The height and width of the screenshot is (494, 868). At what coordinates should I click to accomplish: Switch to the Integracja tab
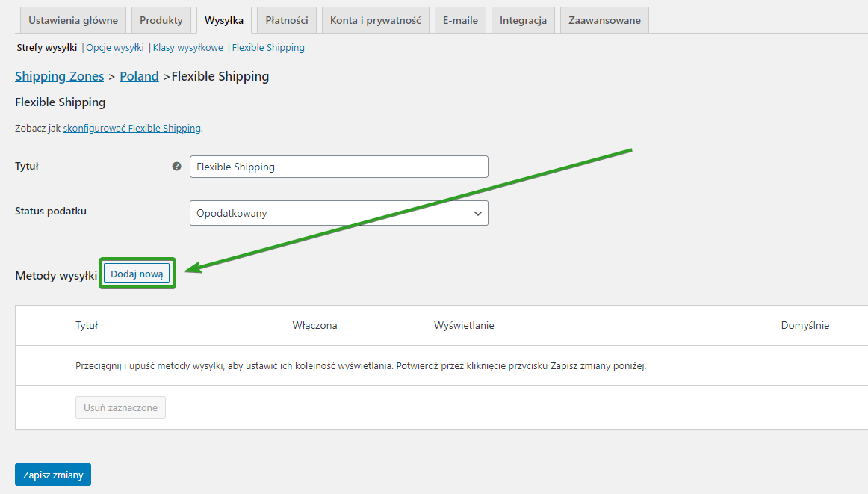523,20
